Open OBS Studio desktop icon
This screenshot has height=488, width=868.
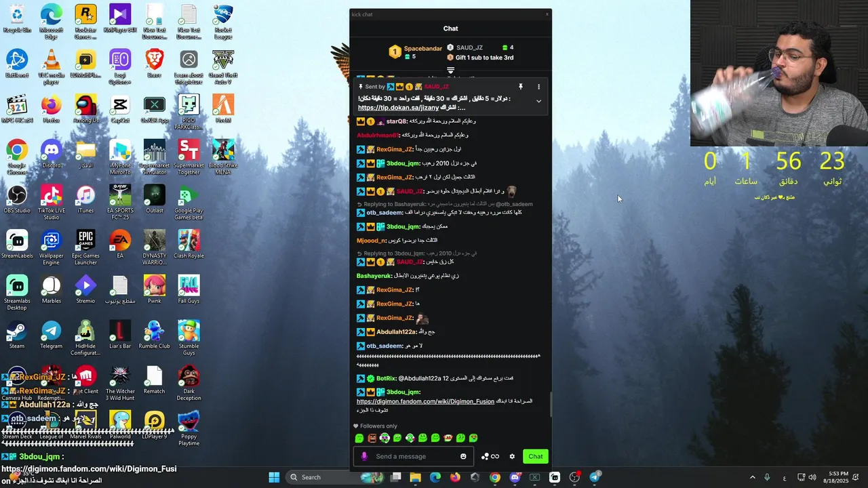click(x=17, y=199)
